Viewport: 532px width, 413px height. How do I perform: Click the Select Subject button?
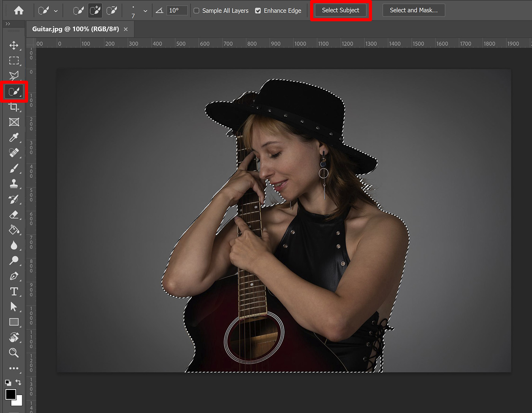coord(340,10)
